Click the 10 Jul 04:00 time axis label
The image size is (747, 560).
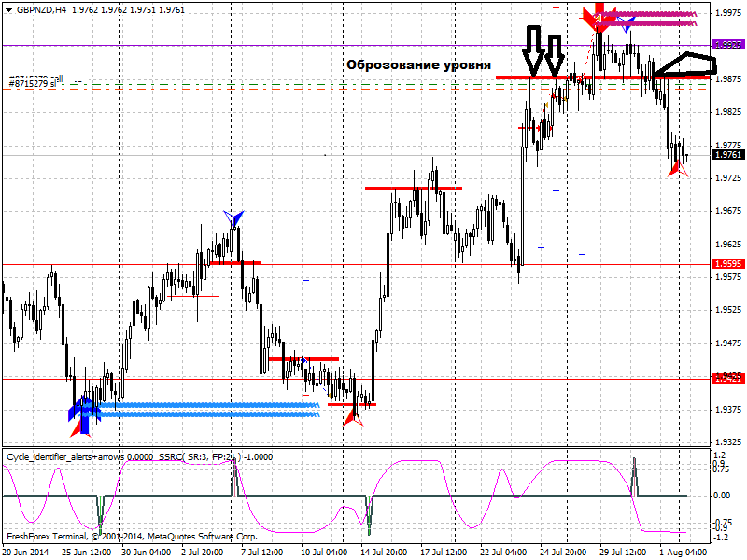pos(324,553)
